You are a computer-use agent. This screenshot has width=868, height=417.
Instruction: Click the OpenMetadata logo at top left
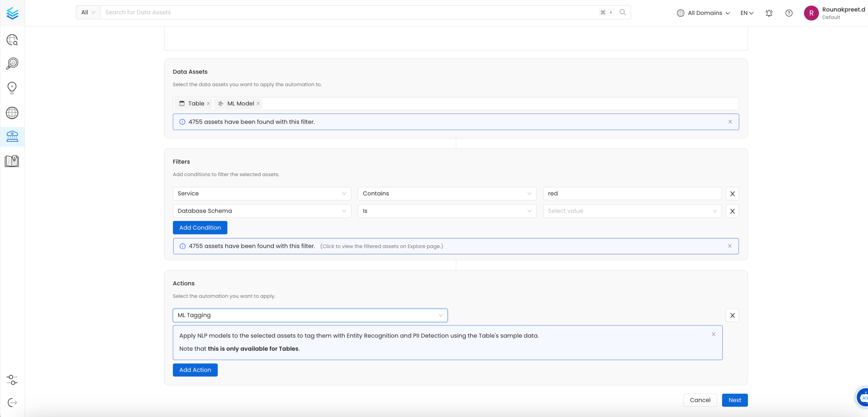pyautogui.click(x=12, y=14)
